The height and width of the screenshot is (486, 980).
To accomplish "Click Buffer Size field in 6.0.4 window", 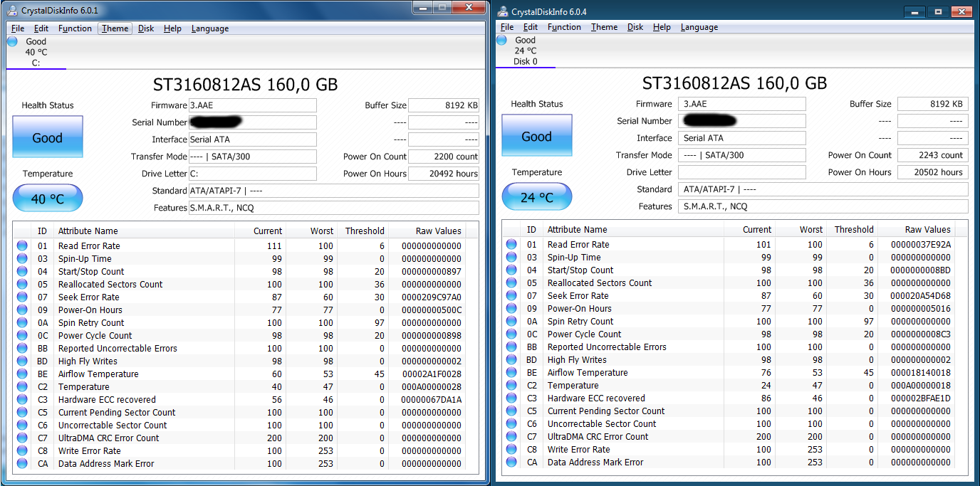I will 933,104.
